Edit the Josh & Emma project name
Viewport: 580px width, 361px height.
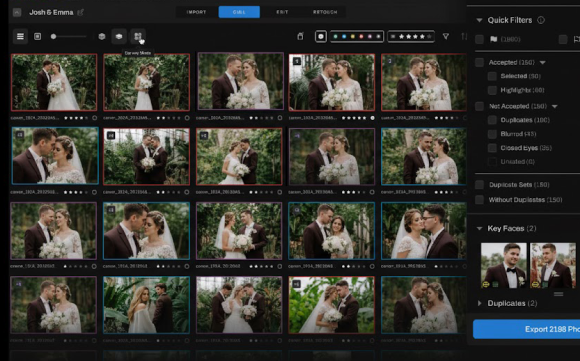81,13
